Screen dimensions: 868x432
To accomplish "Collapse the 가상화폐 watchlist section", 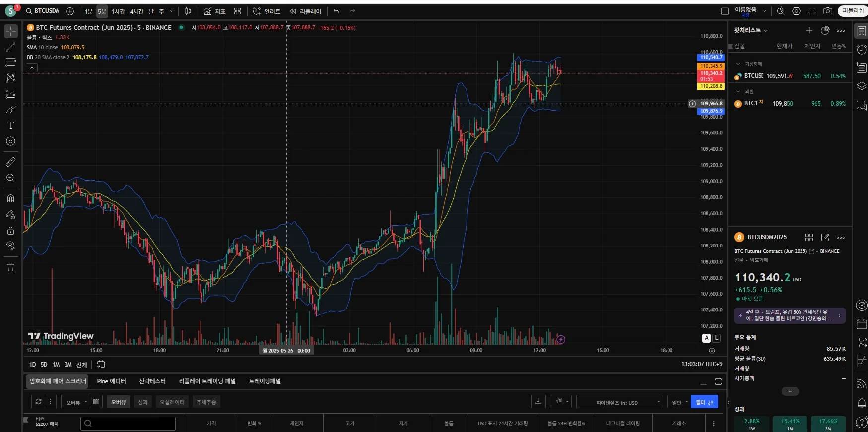I will tap(738, 64).
